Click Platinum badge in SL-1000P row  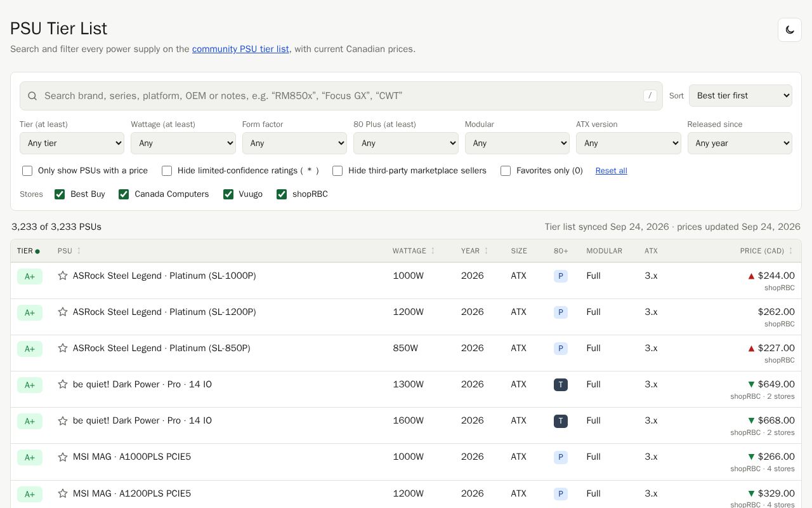tap(561, 276)
